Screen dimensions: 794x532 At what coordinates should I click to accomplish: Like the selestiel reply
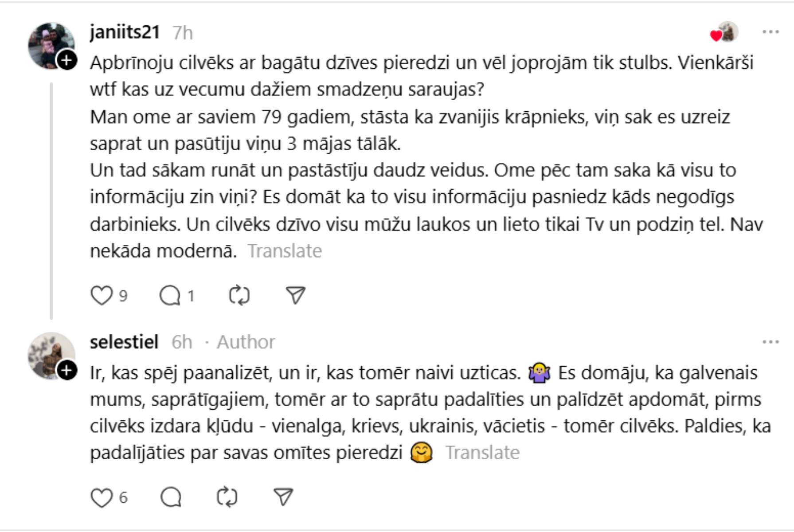point(102,497)
